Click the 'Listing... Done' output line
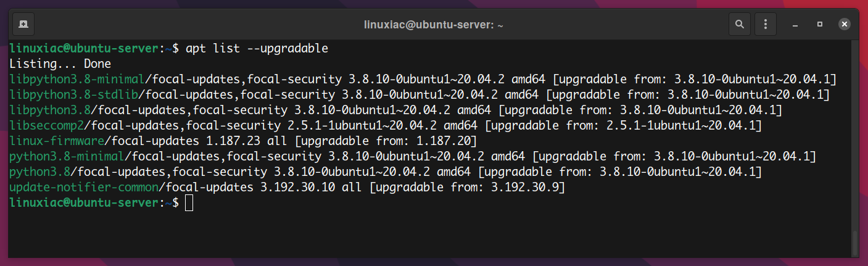Viewport: 868px width, 266px height. (x=60, y=64)
